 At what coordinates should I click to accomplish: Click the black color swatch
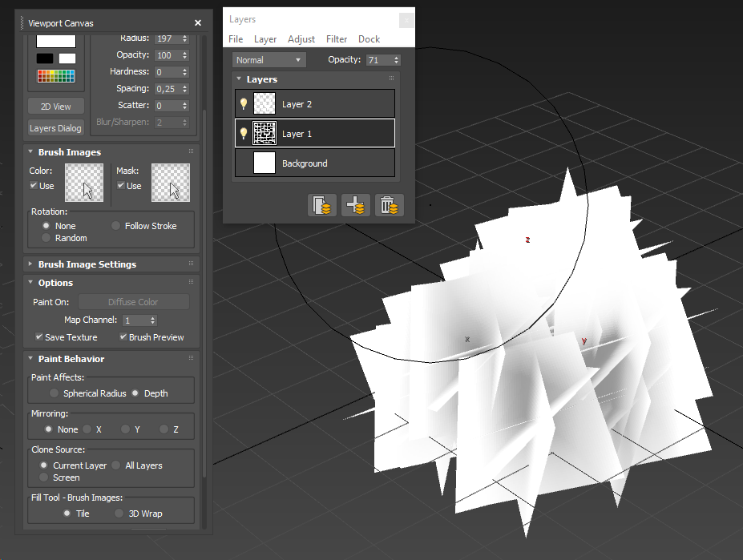coord(45,58)
